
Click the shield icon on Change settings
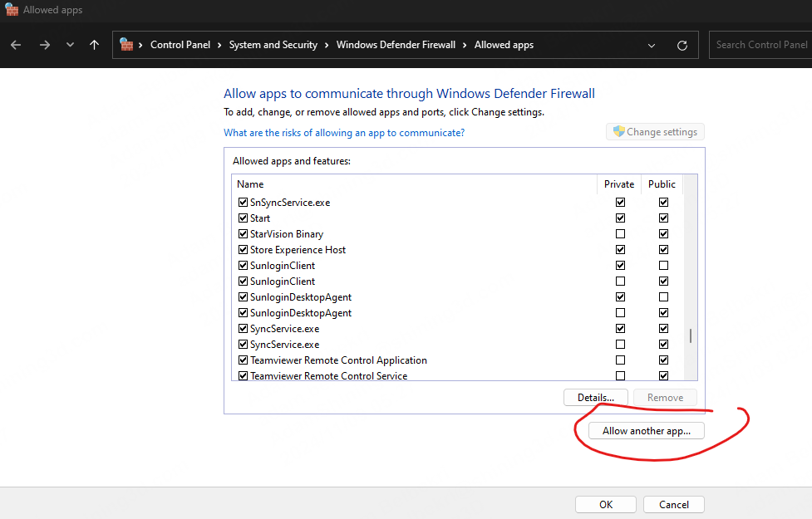[618, 131]
